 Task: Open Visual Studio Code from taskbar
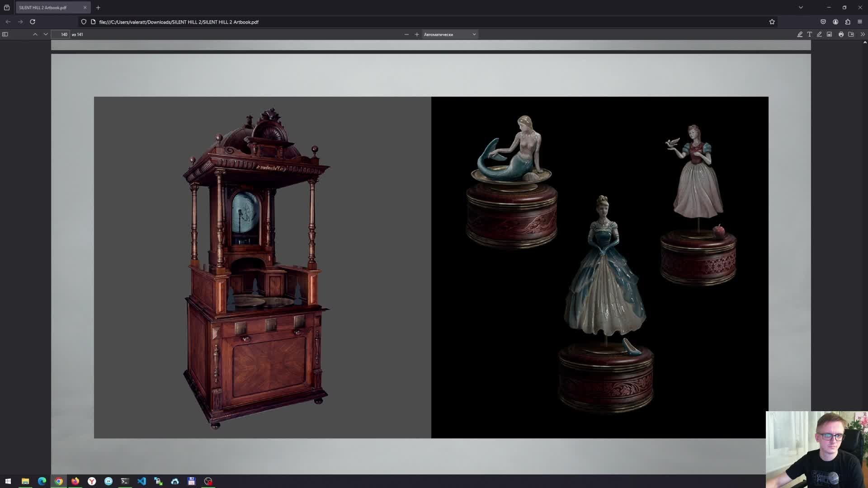142,481
